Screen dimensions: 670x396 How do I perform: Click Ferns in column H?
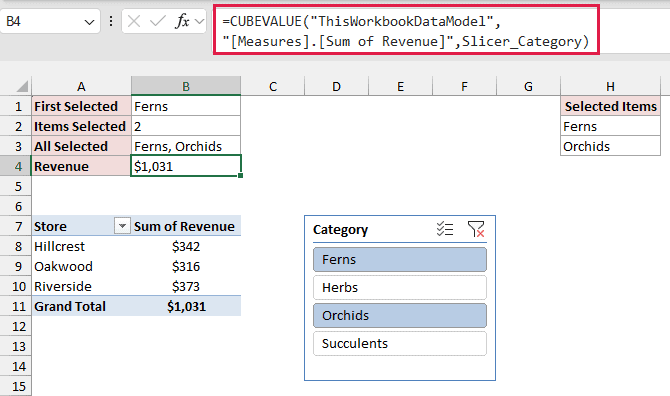(x=610, y=126)
